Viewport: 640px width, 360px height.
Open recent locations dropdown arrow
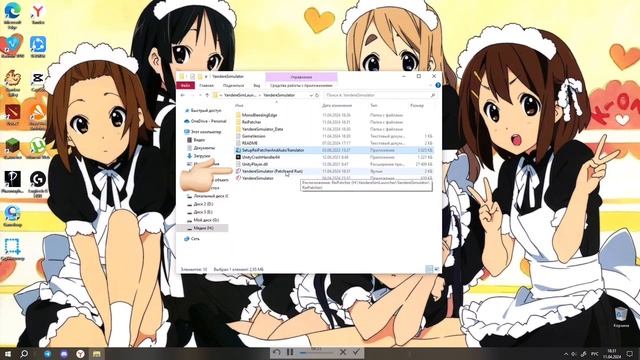tap(200, 95)
